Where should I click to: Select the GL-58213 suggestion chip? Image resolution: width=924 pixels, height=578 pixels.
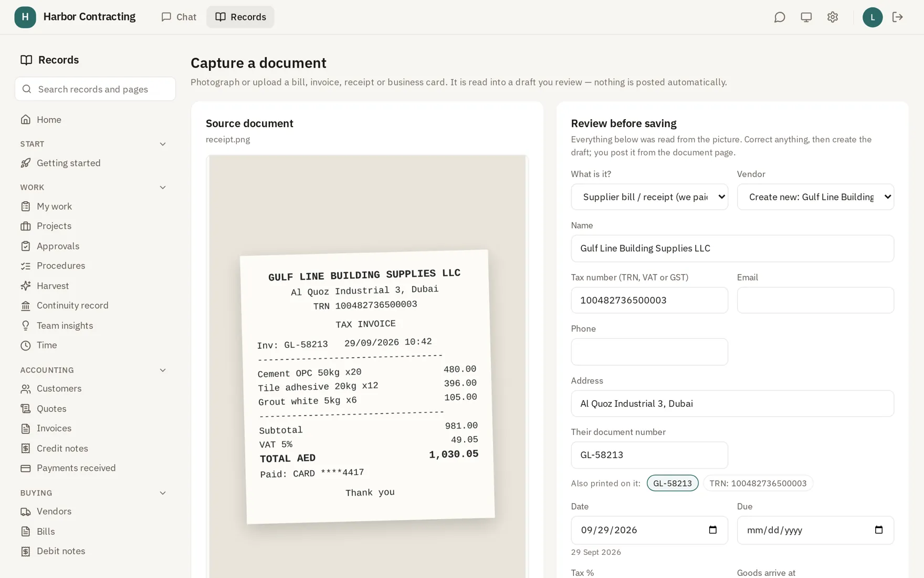(673, 483)
